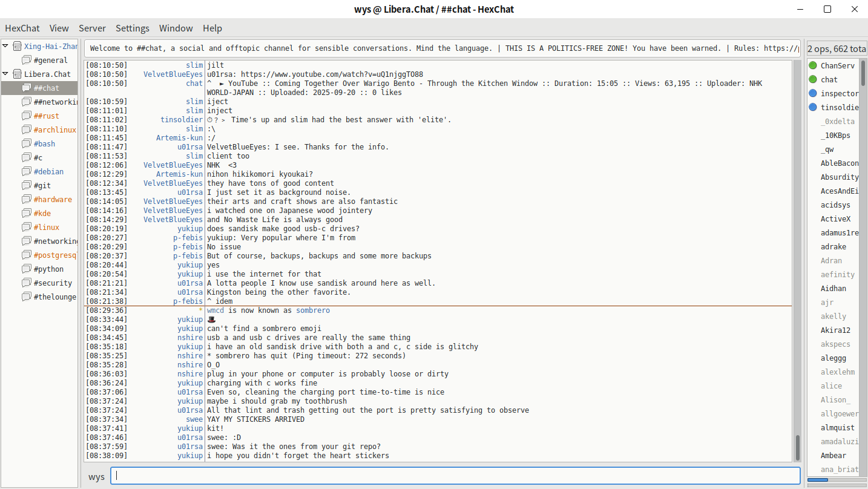Click the chat area vertical scrollbar
The width and height of the screenshot is (868, 489).
click(x=798, y=448)
